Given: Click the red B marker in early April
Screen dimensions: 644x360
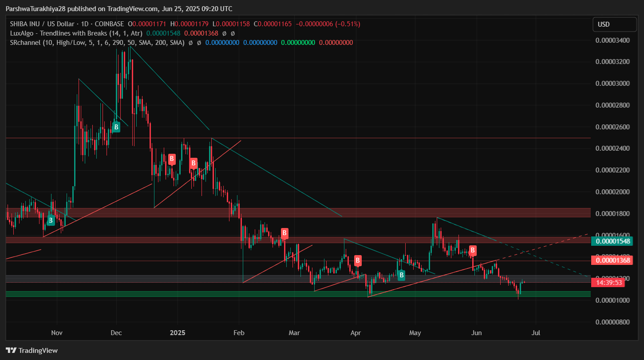Looking at the screenshot, I should click(357, 260).
